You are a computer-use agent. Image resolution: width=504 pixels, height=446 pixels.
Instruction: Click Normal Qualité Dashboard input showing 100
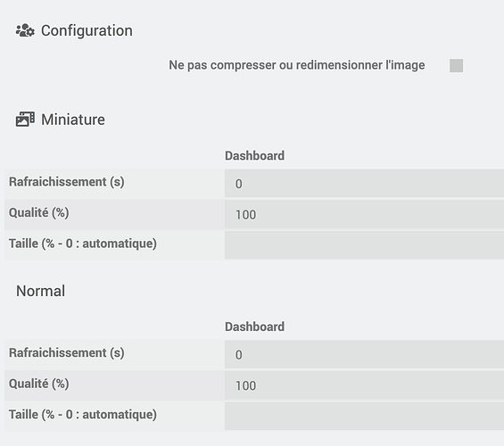pyautogui.click(x=364, y=385)
